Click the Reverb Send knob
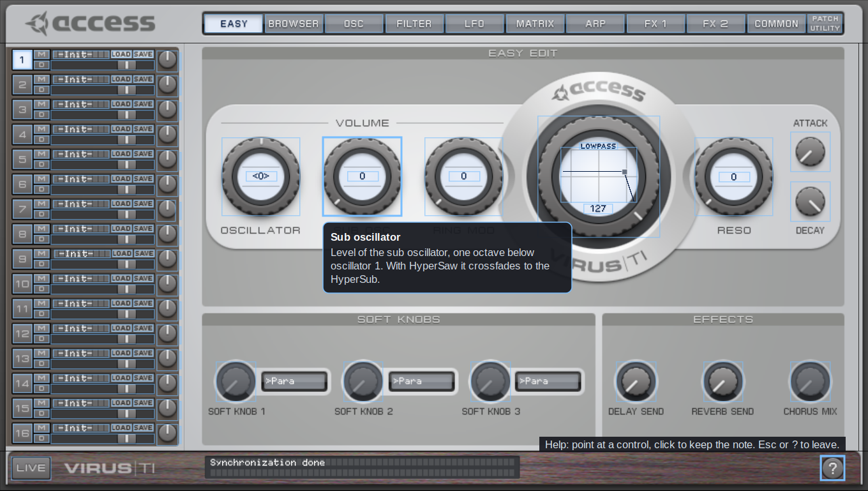 point(723,382)
